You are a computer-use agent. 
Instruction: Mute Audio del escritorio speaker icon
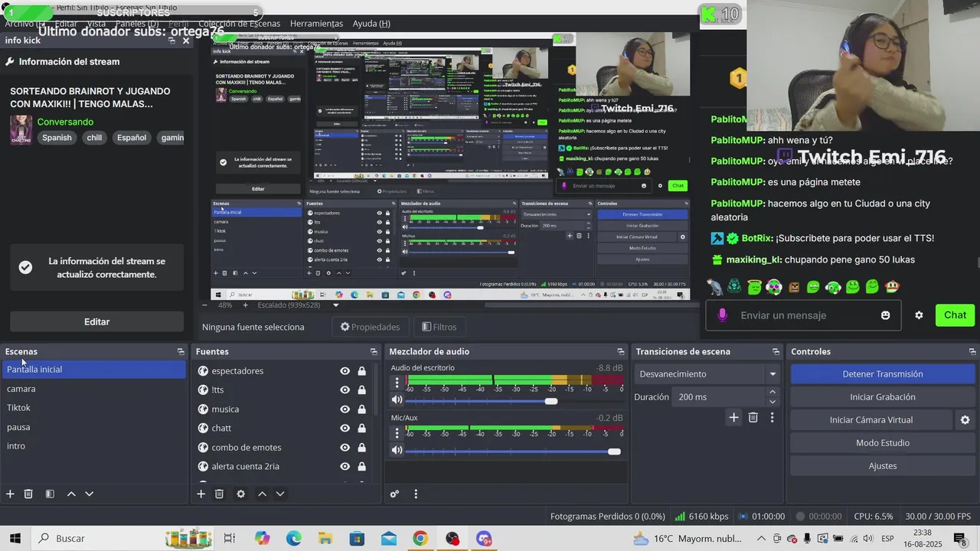click(x=397, y=400)
